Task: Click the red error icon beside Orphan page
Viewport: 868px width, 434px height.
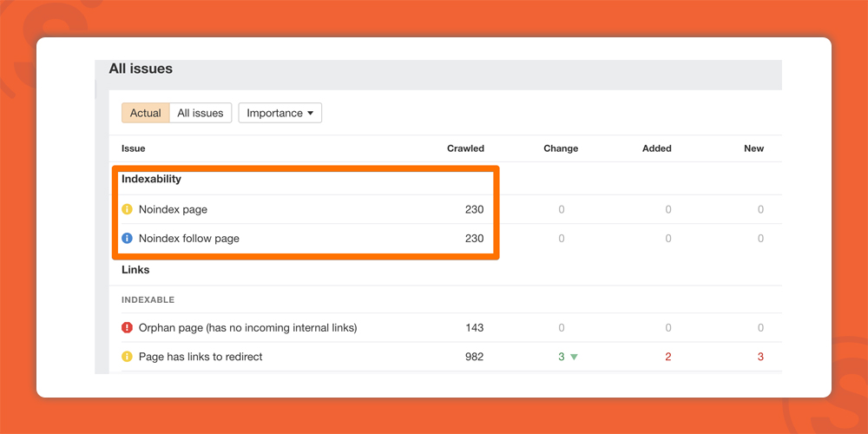Action: [127, 328]
